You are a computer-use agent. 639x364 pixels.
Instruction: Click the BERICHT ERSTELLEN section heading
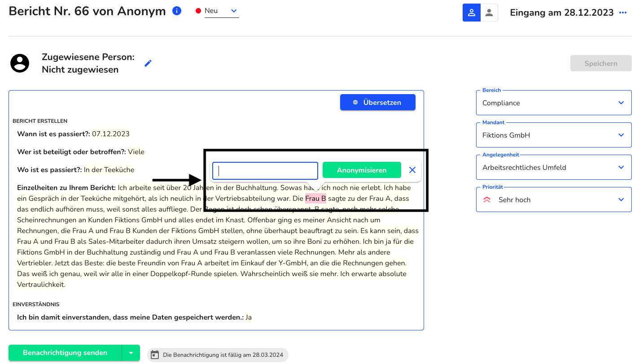tap(40, 121)
